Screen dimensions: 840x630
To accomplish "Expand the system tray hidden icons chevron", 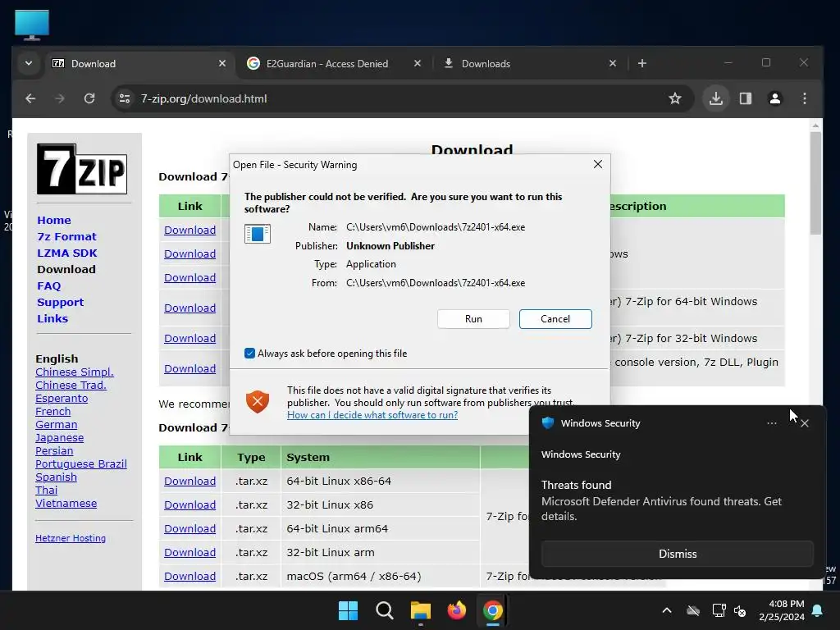I will pos(666,610).
